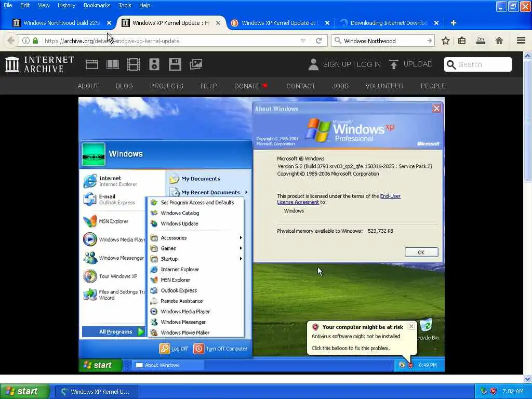Reload the page with refresh icon
Viewport: 532px width, 399px height.
tap(318, 41)
